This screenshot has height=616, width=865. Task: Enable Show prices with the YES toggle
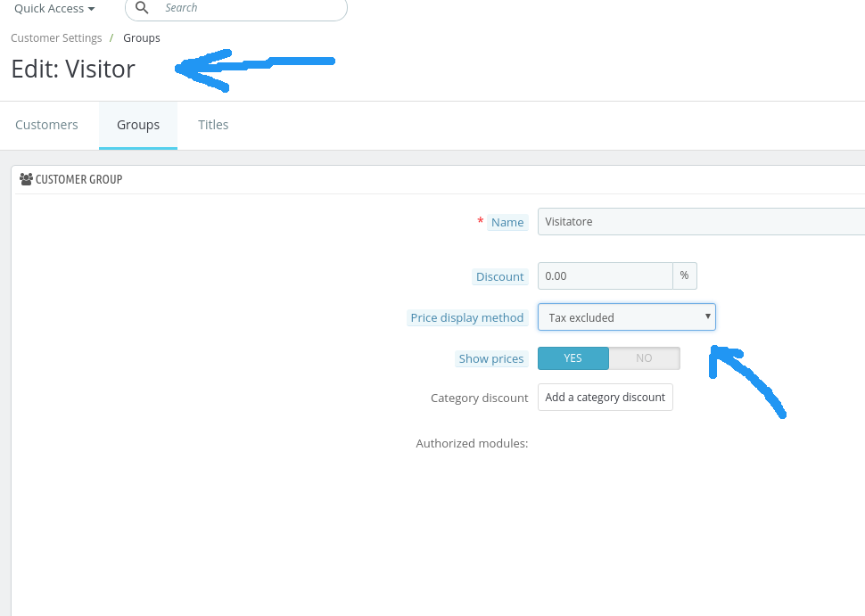[x=573, y=357]
